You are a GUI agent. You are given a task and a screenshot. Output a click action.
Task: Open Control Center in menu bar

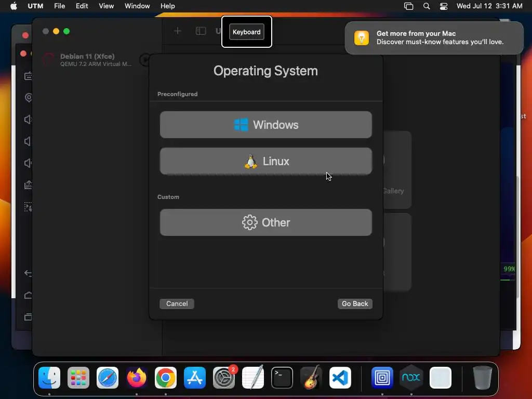444,6
